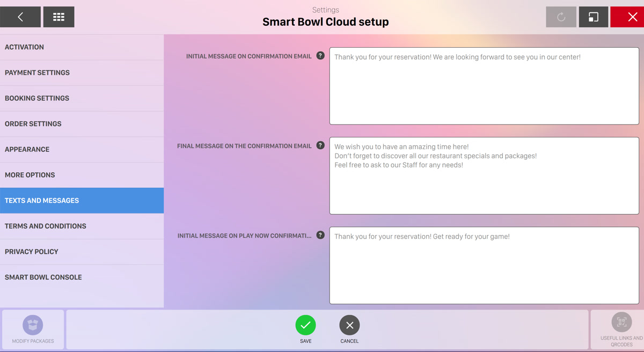Show help for final confirmation email message
This screenshot has width=644, height=352.
320,145
